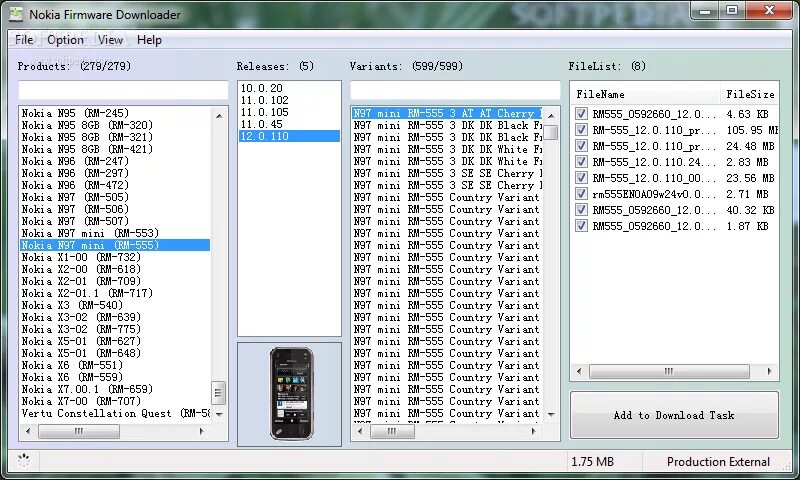Open the File menu
The height and width of the screenshot is (480, 800).
[x=24, y=40]
